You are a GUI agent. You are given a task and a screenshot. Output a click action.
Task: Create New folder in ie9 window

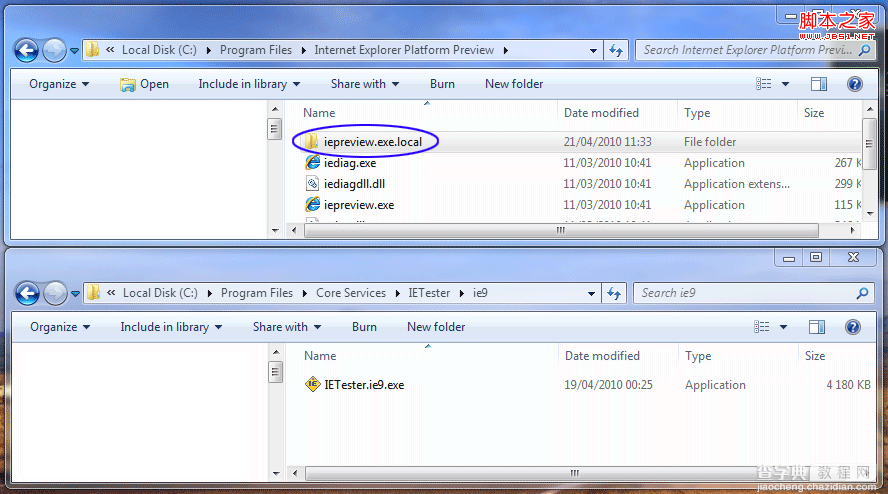436,327
